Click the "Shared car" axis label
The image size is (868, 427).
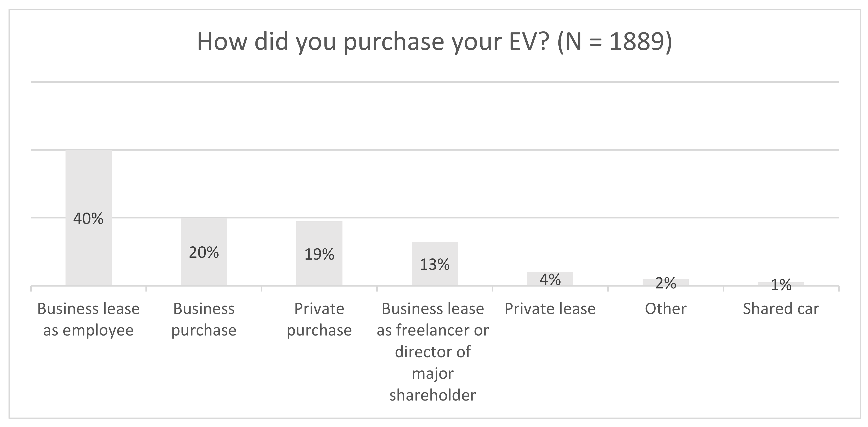[x=781, y=309]
